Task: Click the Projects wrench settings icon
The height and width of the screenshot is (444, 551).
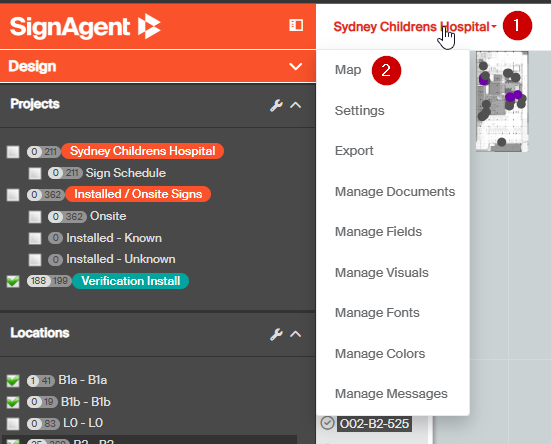Action: tap(277, 105)
